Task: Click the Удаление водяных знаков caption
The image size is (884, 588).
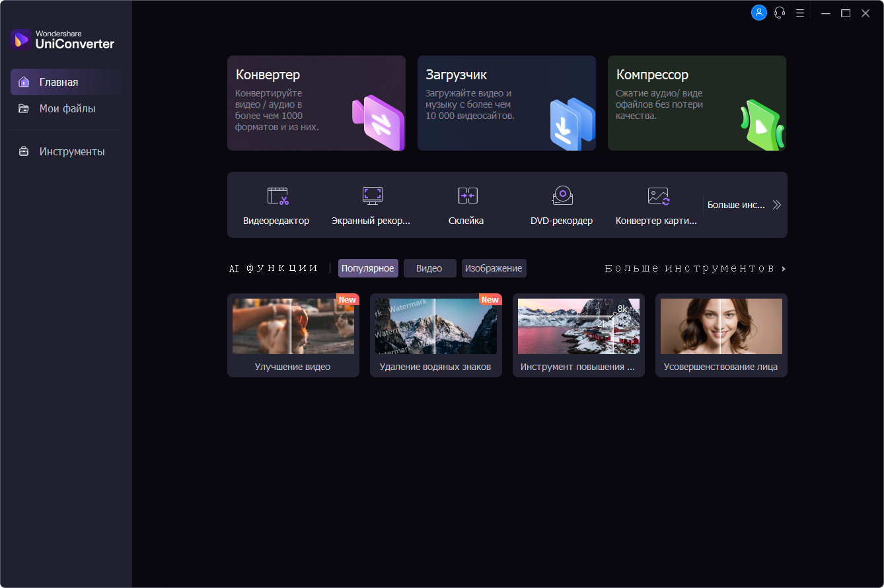Action: pyautogui.click(x=435, y=367)
